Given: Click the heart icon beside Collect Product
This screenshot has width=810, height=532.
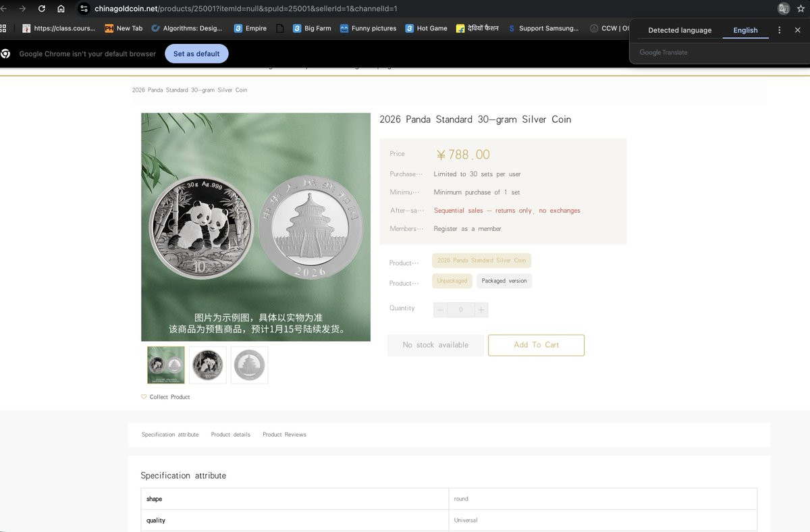Looking at the screenshot, I should pos(144,397).
